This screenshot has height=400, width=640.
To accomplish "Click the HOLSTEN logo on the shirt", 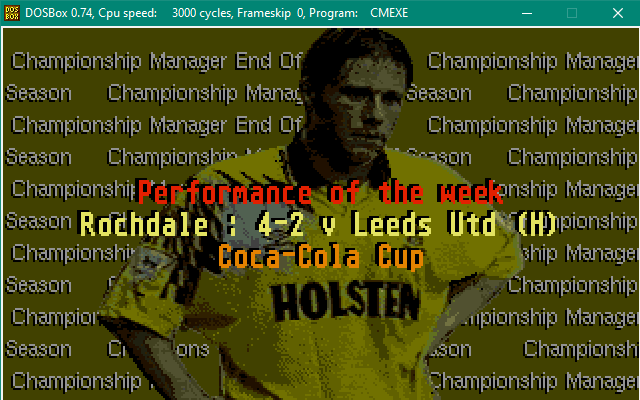I will (x=345, y=301).
